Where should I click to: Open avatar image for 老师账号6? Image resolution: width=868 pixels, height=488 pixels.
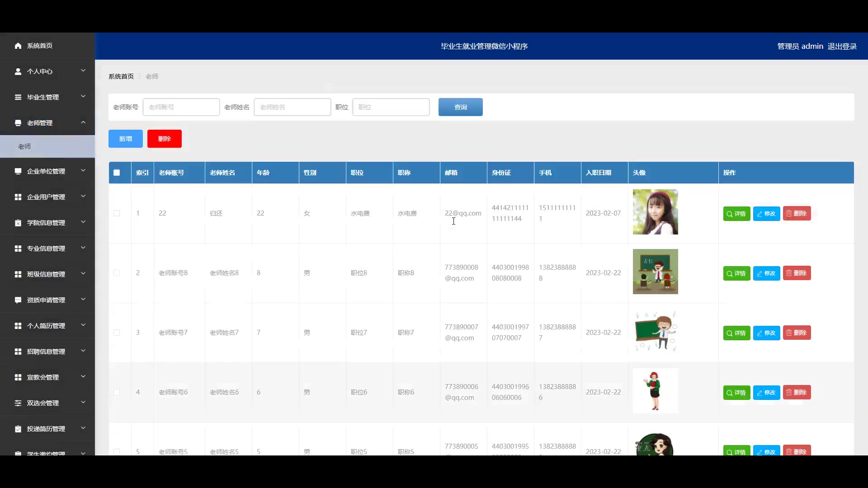tap(656, 391)
